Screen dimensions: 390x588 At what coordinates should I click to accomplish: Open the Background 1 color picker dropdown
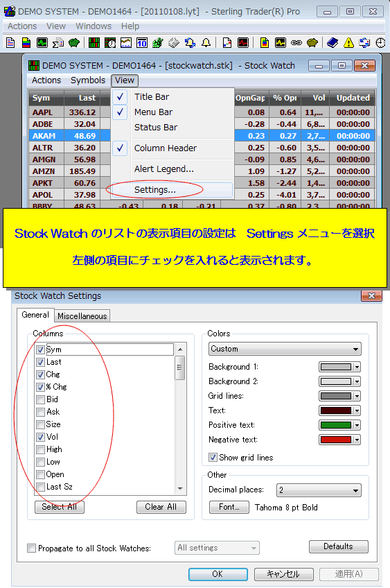coord(357,367)
